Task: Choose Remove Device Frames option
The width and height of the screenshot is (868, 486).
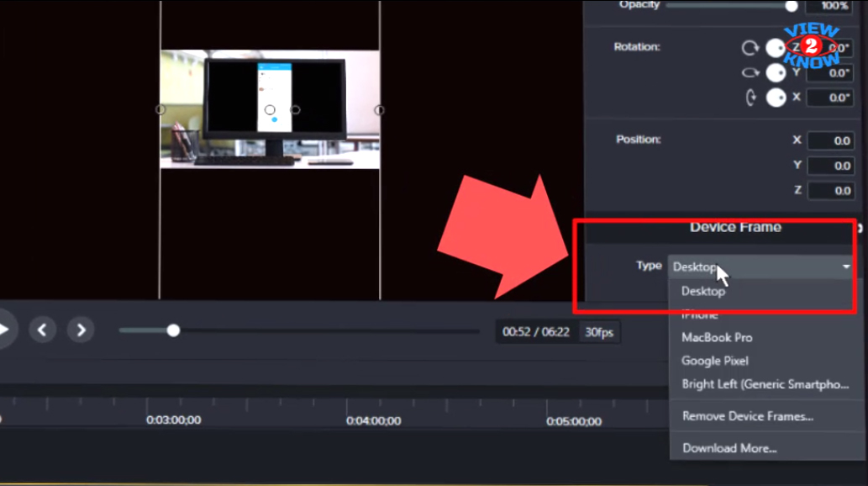Action: 747,416
